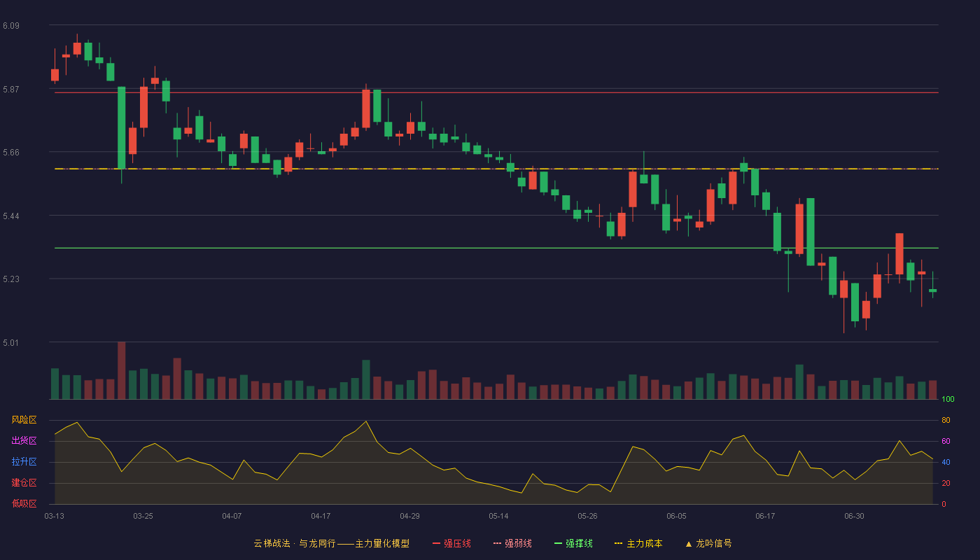Click the 03-25 date label
The image size is (980, 560).
coord(143,516)
